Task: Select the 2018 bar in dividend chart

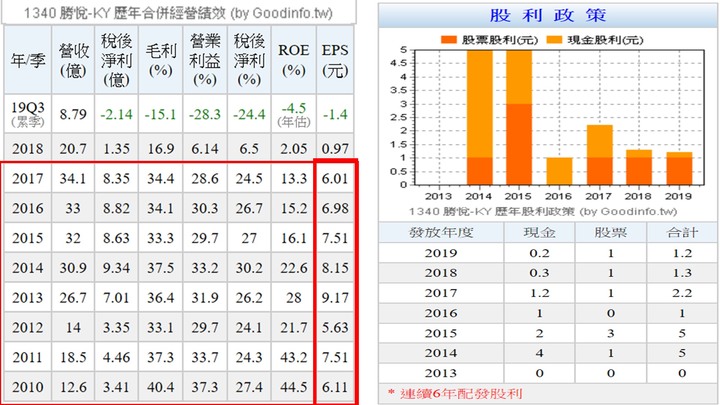Action: tap(639, 168)
